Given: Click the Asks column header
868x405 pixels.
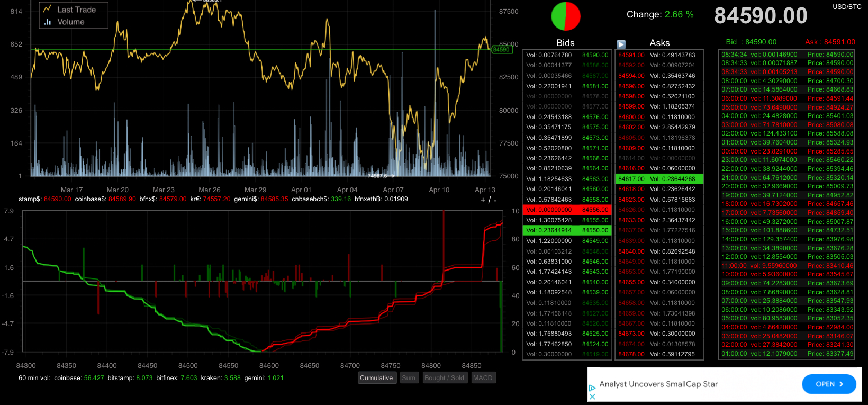Looking at the screenshot, I should pyautogui.click(x=659, y=43).
